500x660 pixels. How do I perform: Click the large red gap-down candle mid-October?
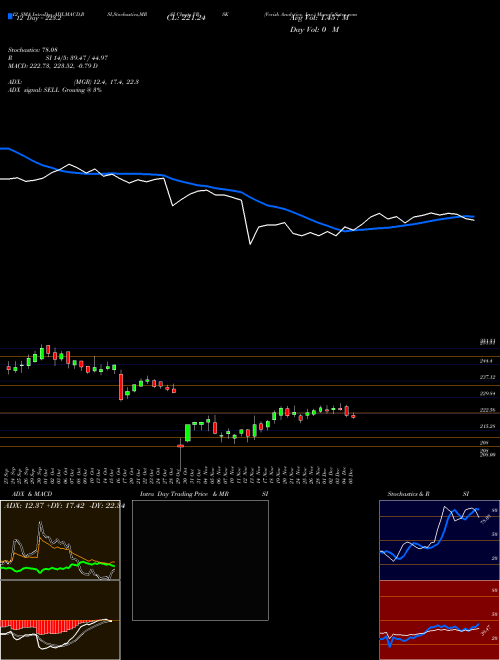click(121, 386)
